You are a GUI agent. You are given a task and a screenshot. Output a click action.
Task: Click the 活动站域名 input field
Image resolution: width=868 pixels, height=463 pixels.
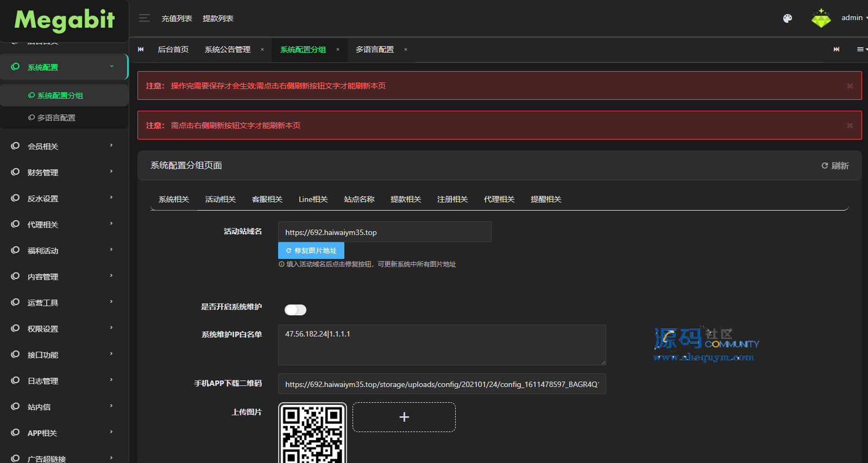tap(385, 232)
